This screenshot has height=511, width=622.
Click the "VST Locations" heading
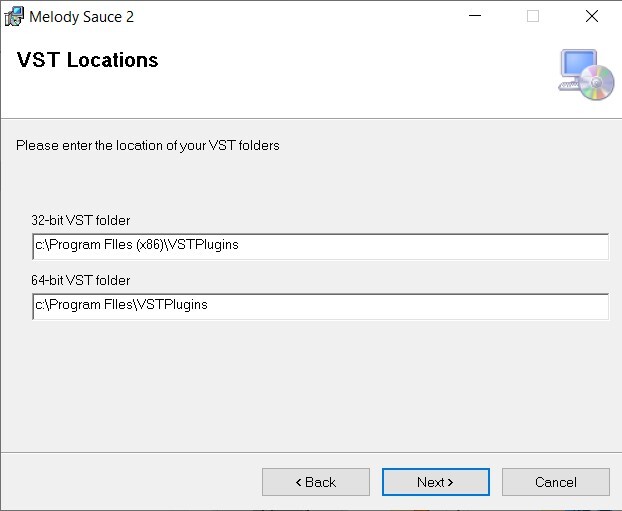[88, 60]
